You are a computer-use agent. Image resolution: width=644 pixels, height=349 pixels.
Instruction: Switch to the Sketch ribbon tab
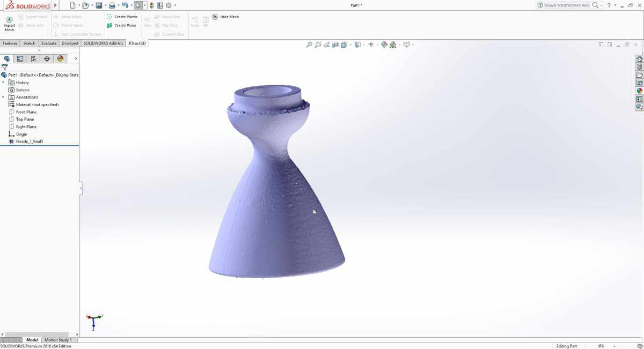29,43
